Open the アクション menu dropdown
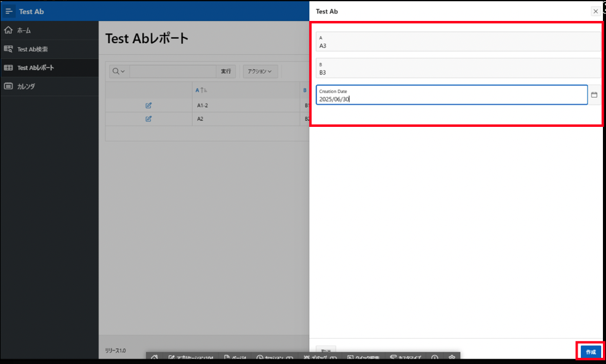The image size is (606, 364). coord(260,71)
